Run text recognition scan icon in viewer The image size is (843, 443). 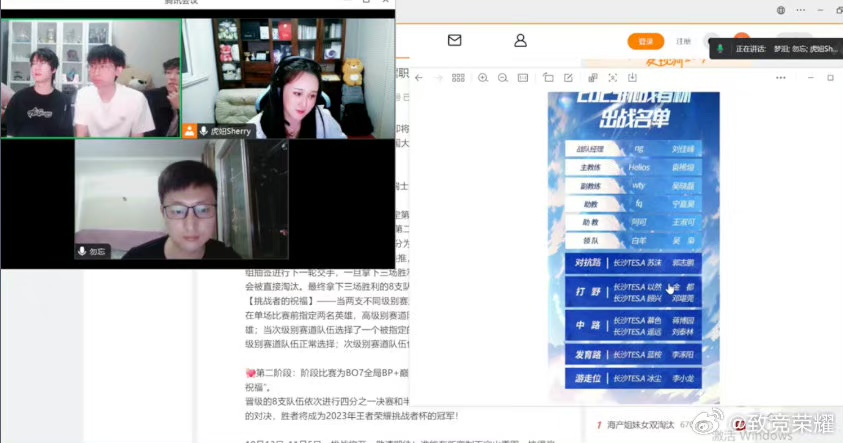pyautogui.click(x=612, y=78)
